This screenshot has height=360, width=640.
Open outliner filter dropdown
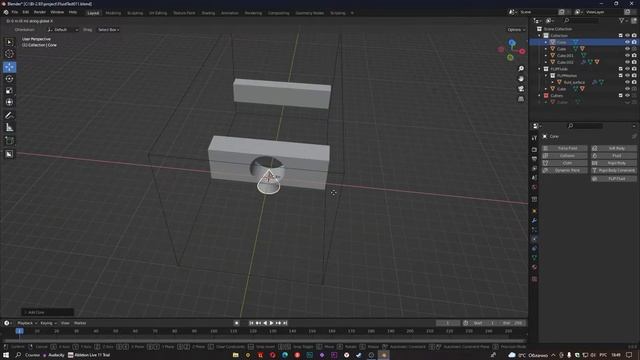point(624,20)
